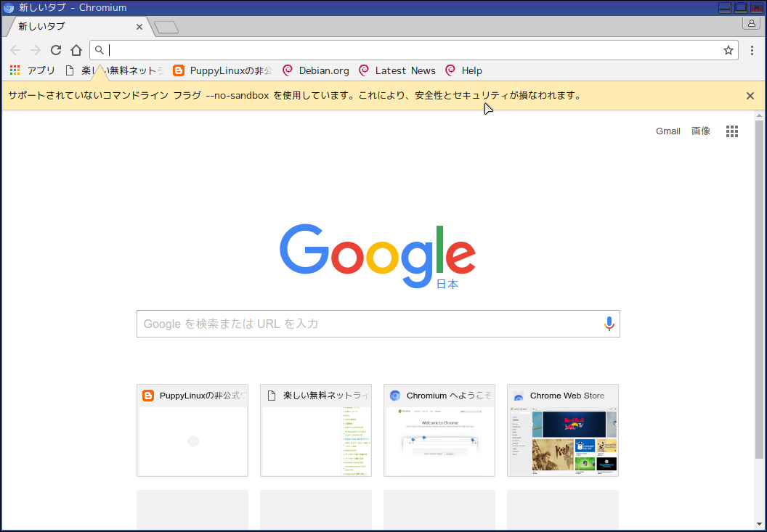Click the scrollbar up arrow
The height and width of the screenshot is (532, 767).
click(x=759, y=116)
